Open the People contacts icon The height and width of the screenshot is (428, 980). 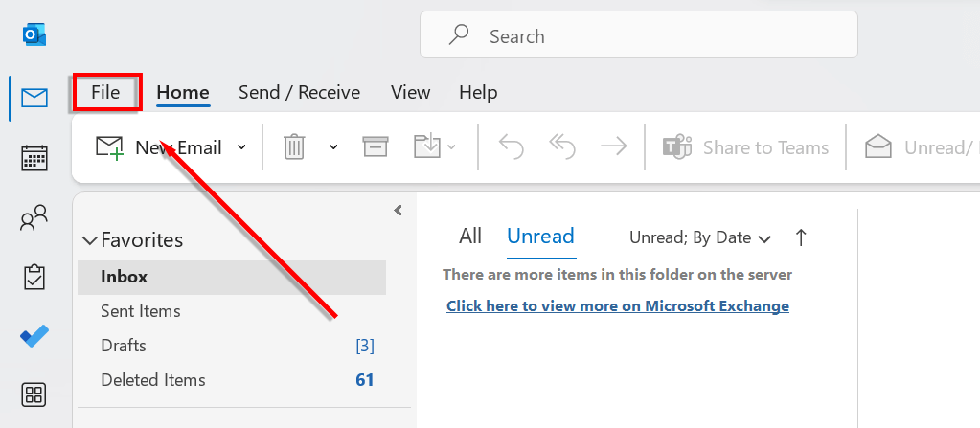(x=34, y=220)
